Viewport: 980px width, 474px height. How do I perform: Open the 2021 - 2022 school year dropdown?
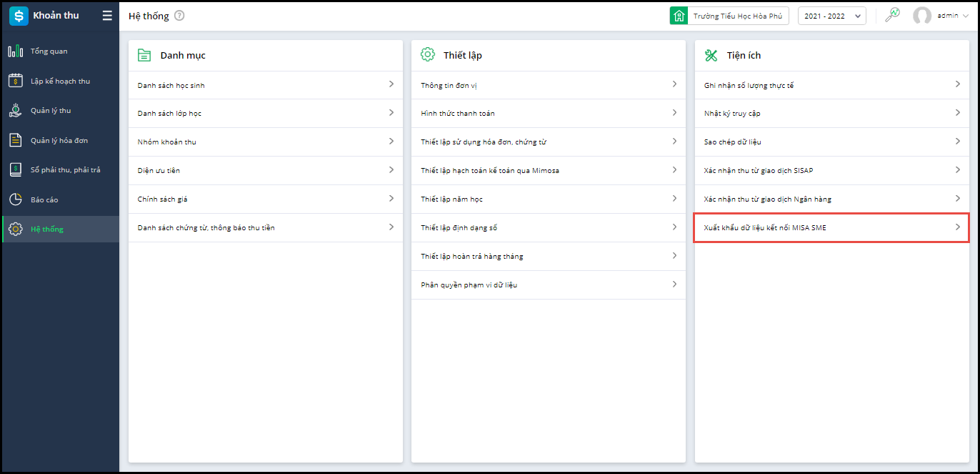831,16
